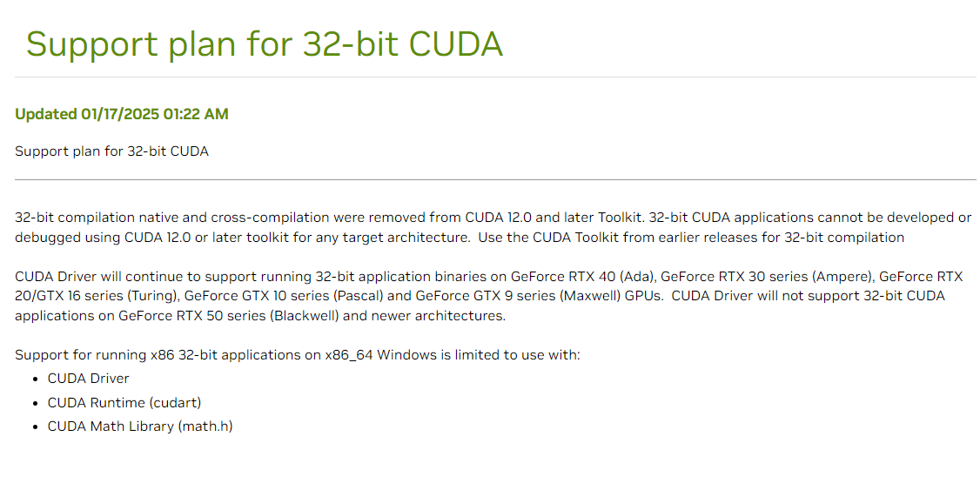Viewport: 980px width, 497px height.
Task: Click the bullet dot before "CUDA Runtime"
Action: (x=37, y=403)
